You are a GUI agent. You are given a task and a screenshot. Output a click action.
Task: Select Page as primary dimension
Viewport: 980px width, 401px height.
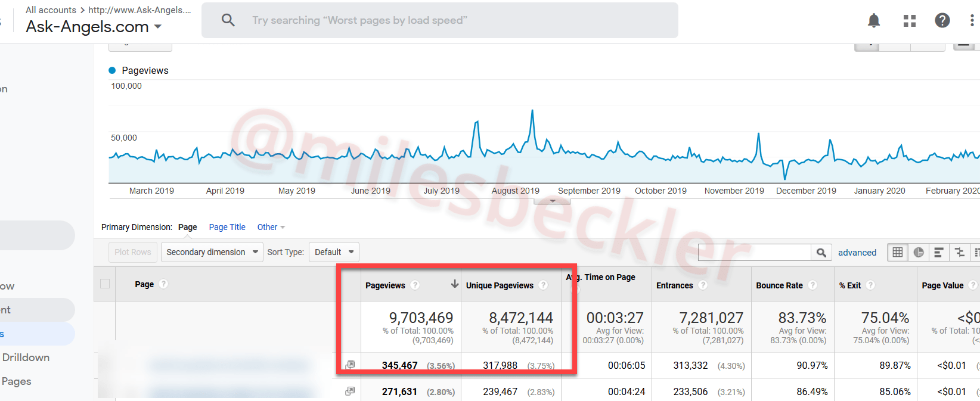[x=188, y=227]
